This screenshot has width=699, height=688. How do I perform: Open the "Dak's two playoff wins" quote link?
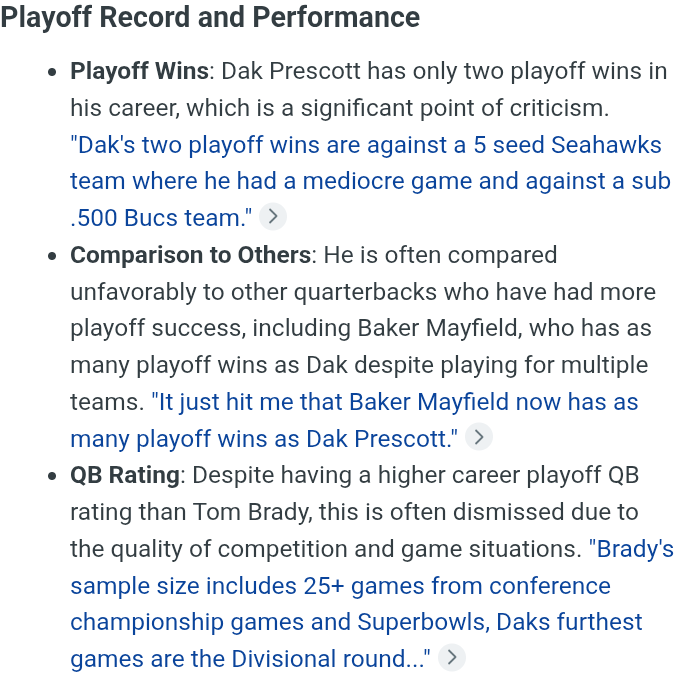point(370,181)
